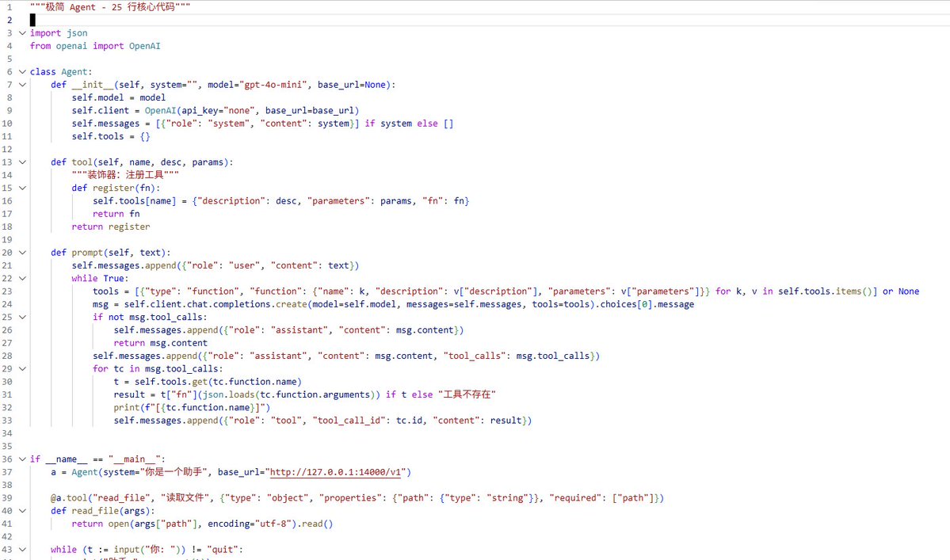Click 'self.tools = {}' on line 11

pyautogui.click(x=111, y=136)
